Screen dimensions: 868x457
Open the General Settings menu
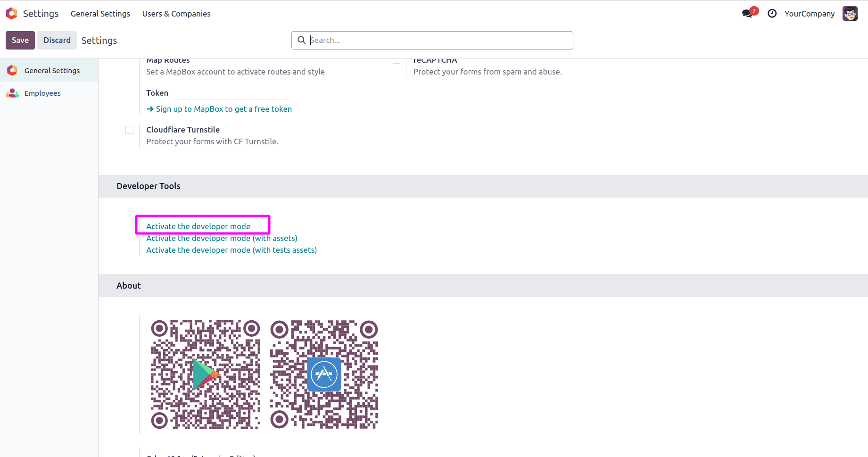[x=100, y=14]
